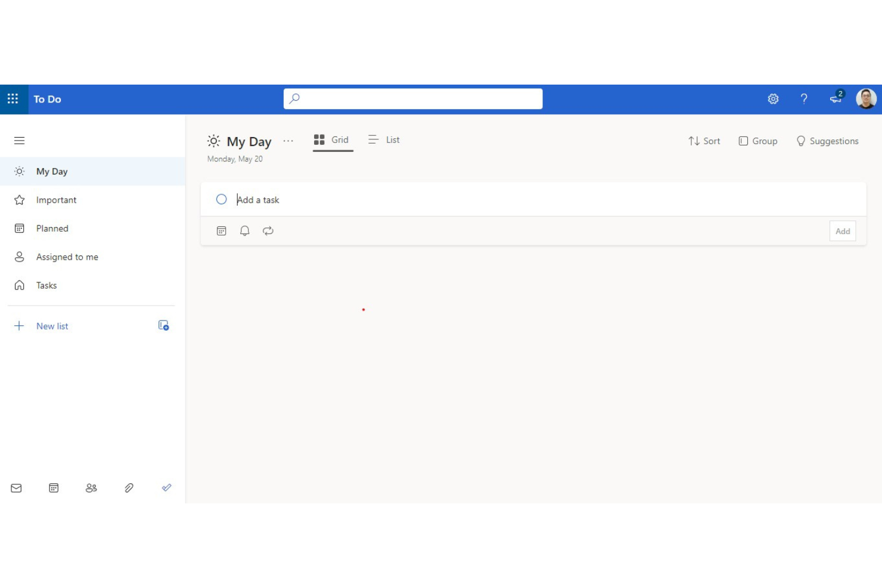The height and width of the screenshot is (588, 882).
Task: Open To Do settings with the gear icon
Action: click(x=773, y=99)
